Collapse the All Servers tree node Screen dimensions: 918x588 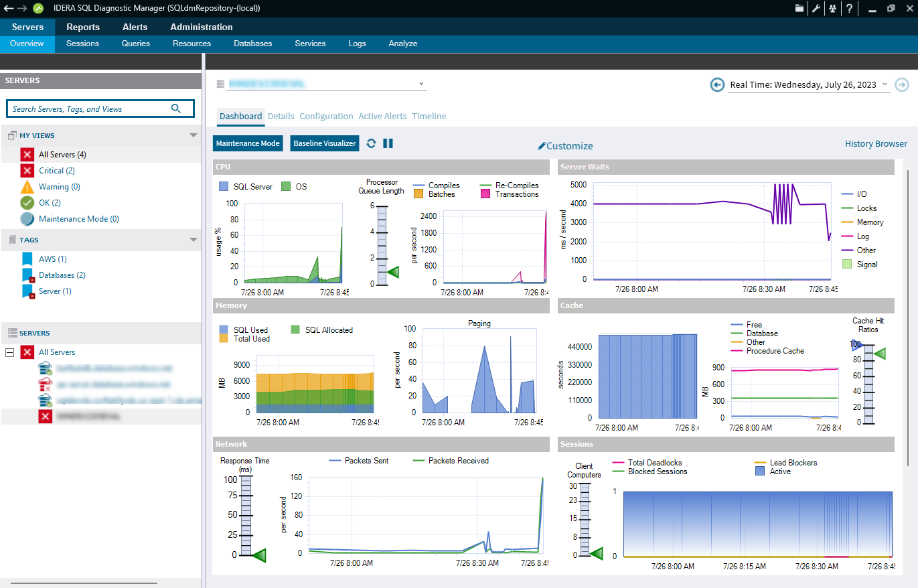coord(9,352)
